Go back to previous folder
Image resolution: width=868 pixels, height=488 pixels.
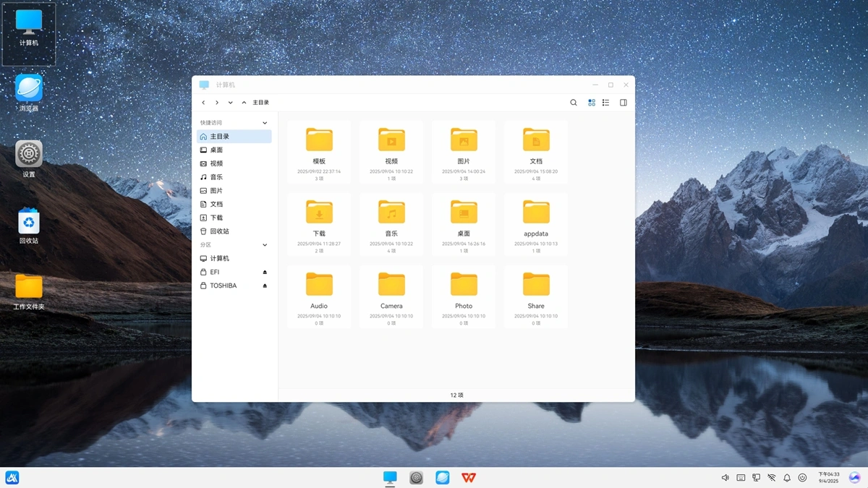203,103
